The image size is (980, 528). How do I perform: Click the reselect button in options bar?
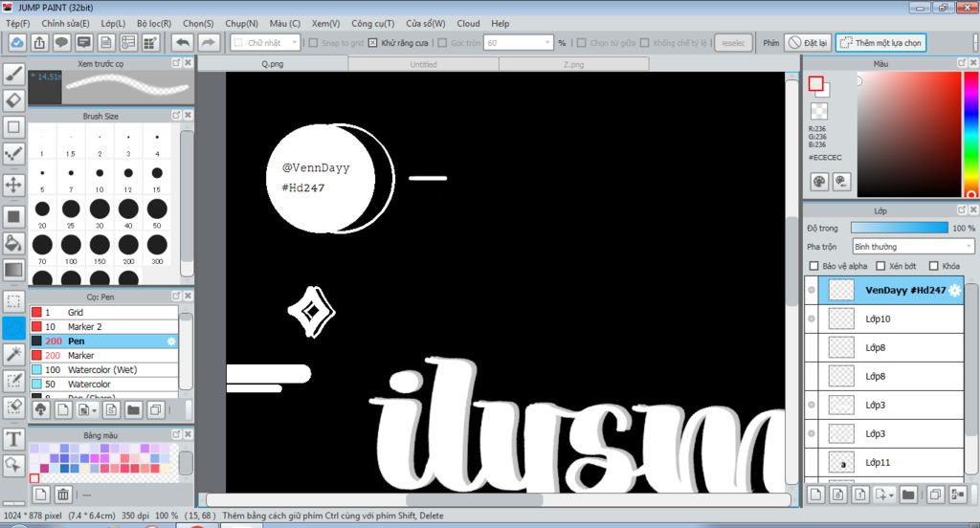[x=733, y=42]
